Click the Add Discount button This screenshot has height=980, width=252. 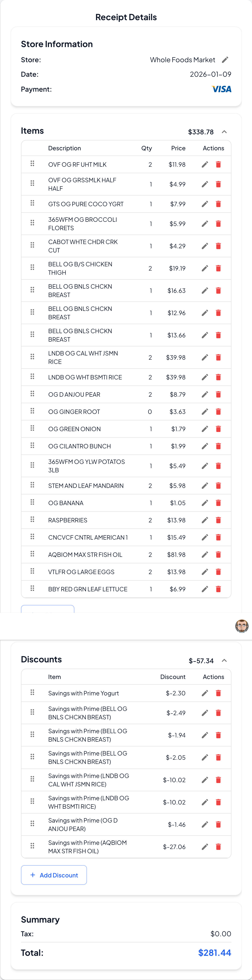[x=54, y=875]
